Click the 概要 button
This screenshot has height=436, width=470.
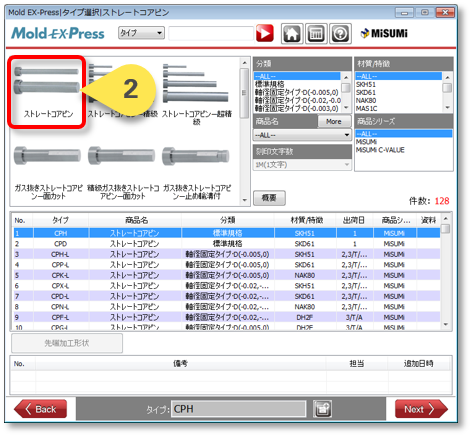click(269, 198)
